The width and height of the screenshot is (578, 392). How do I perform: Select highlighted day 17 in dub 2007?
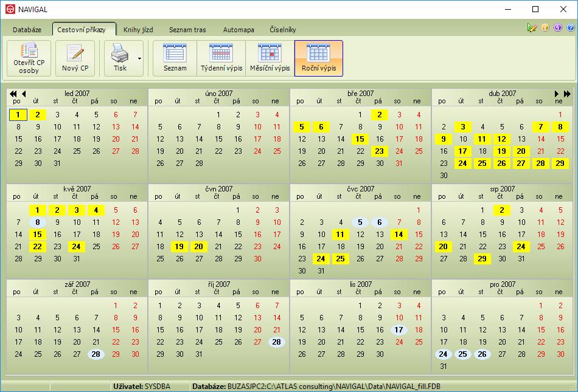pyautogui.click(x=462, y=151)
